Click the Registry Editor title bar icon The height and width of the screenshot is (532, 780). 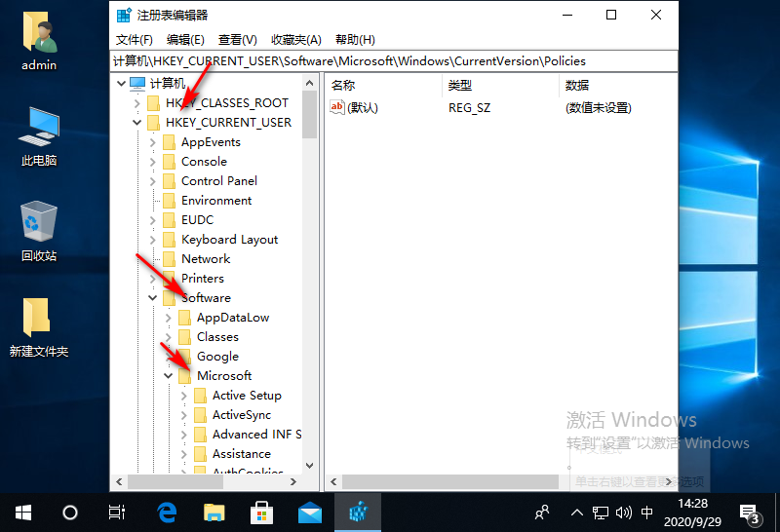[x=124, y=15]
